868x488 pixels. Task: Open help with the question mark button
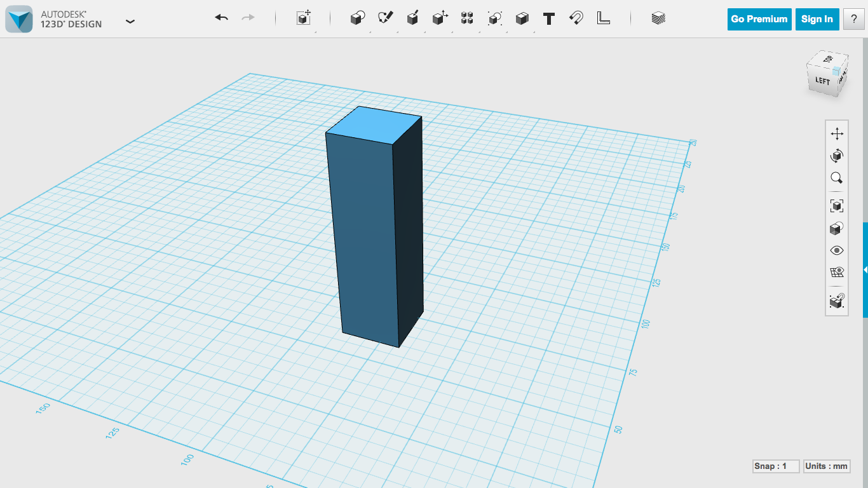(854, 19)
